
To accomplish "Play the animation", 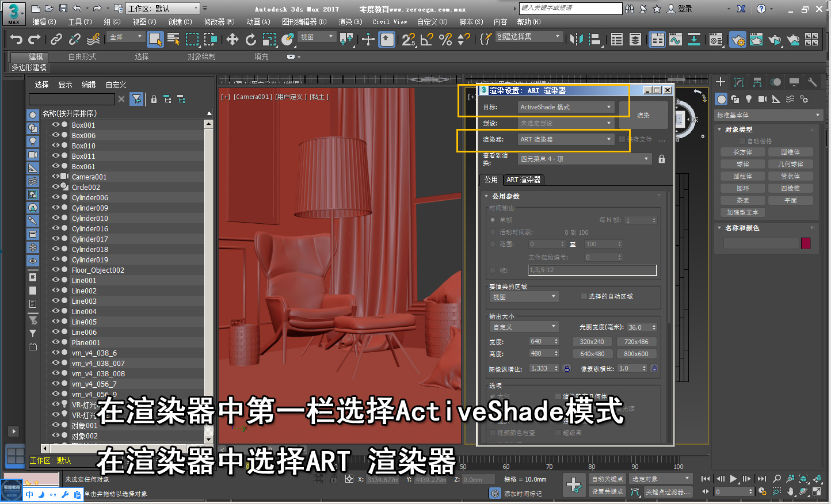I will (733, 479).
